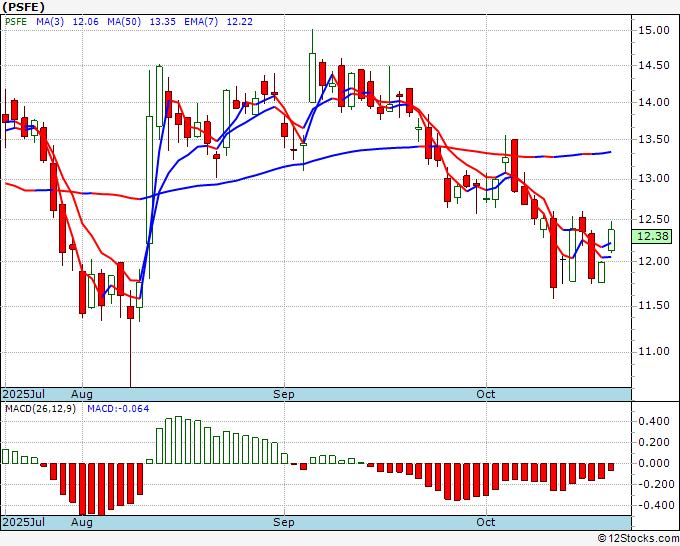
Task: Click the current price tag 12.38
Action: (652, 236)
